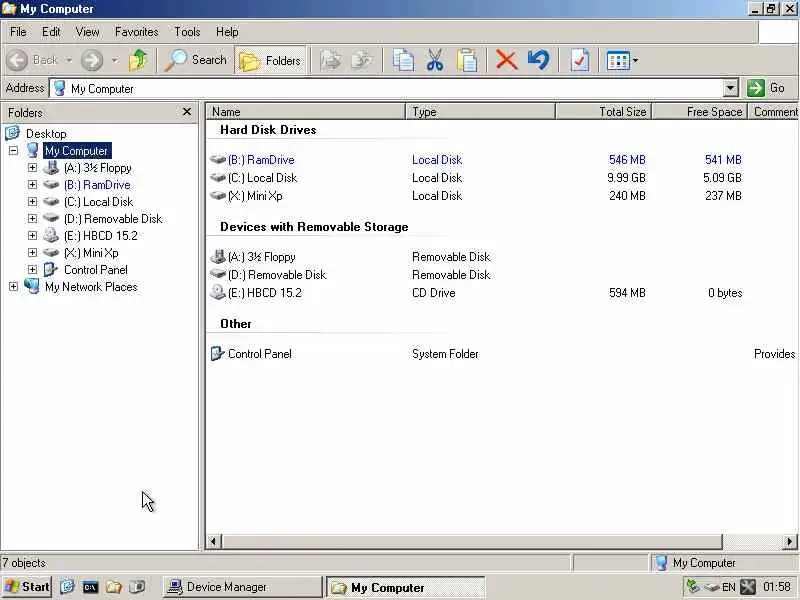Click the Copy toolbar icon
The height and width of the screenshot is (600, 800).
[x=403, y=60]
